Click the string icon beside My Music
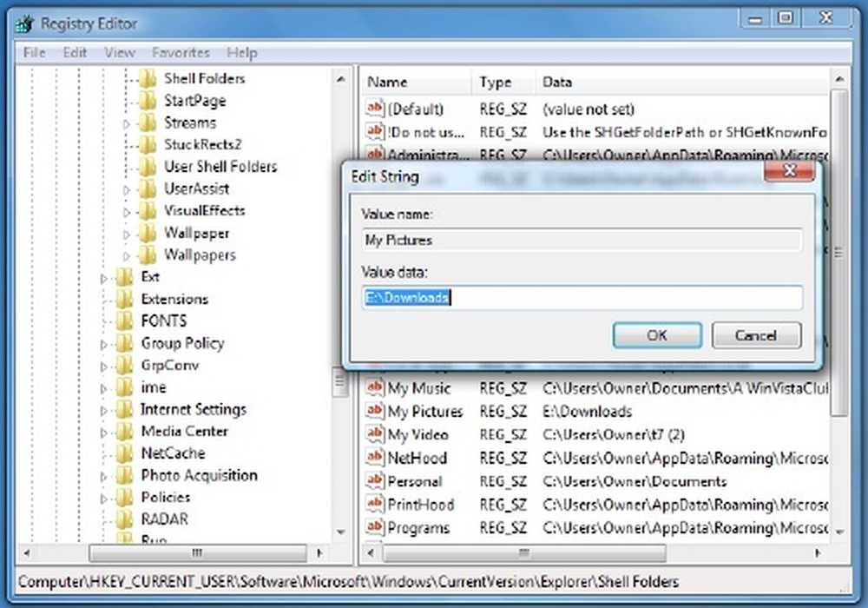This screenshot has width=868, height=608. tap(375, 387)
